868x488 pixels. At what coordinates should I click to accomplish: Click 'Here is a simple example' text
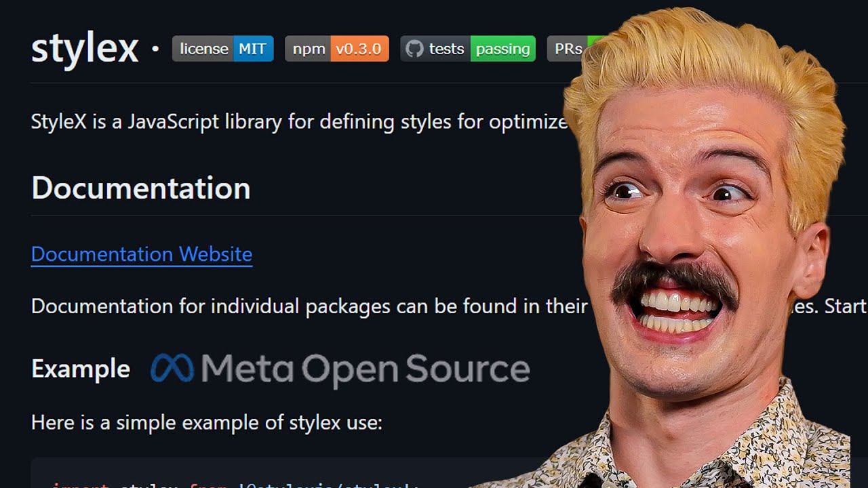click(207, 423)
